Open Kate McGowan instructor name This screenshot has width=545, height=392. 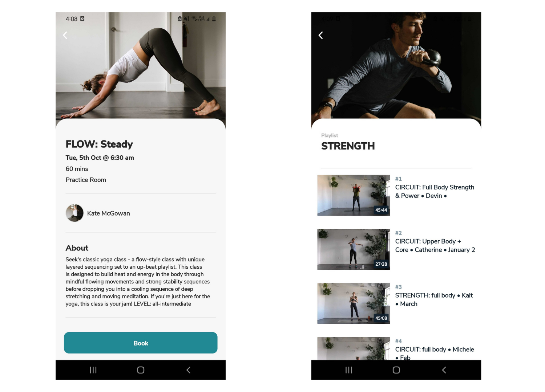[x=108, y=213]
